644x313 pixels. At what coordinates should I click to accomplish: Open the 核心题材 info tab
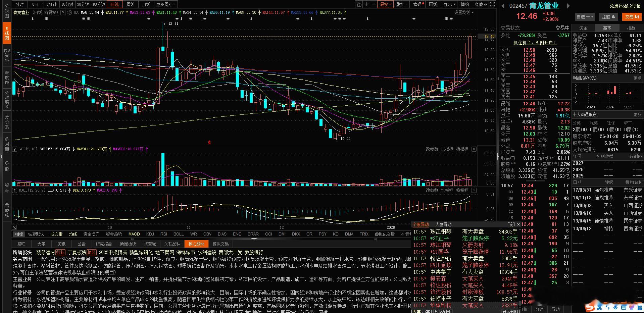pos(196,244)
